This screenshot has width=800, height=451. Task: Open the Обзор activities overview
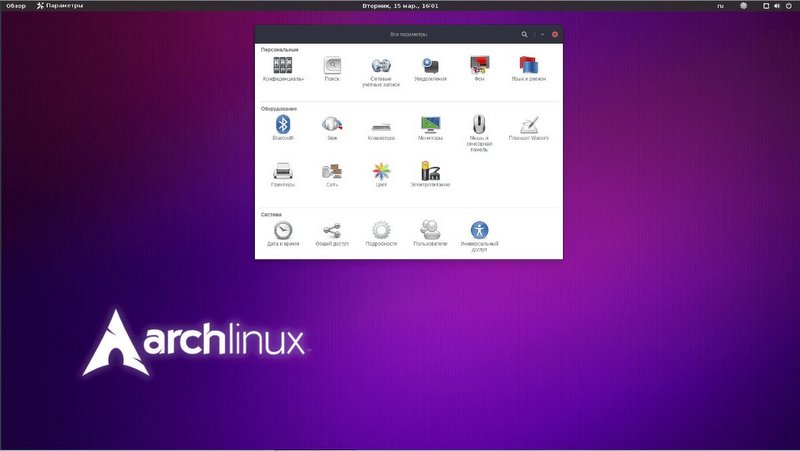(x=16, y=6)
